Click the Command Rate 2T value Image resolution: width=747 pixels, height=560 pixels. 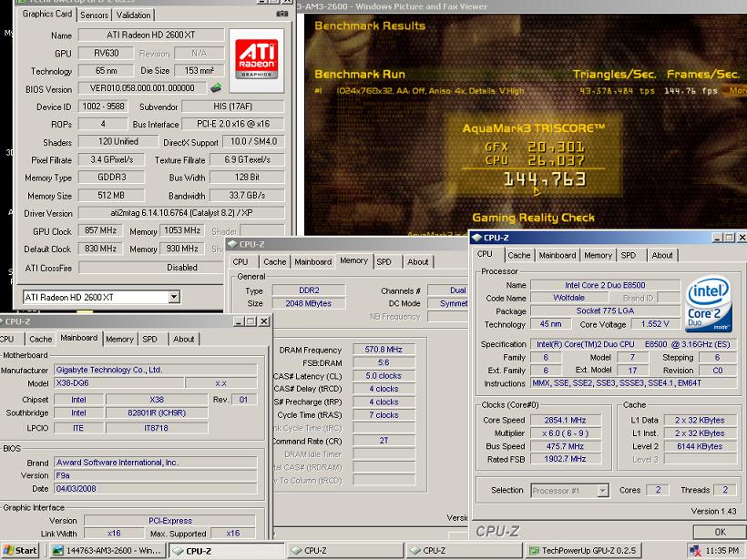click(384, 441)
